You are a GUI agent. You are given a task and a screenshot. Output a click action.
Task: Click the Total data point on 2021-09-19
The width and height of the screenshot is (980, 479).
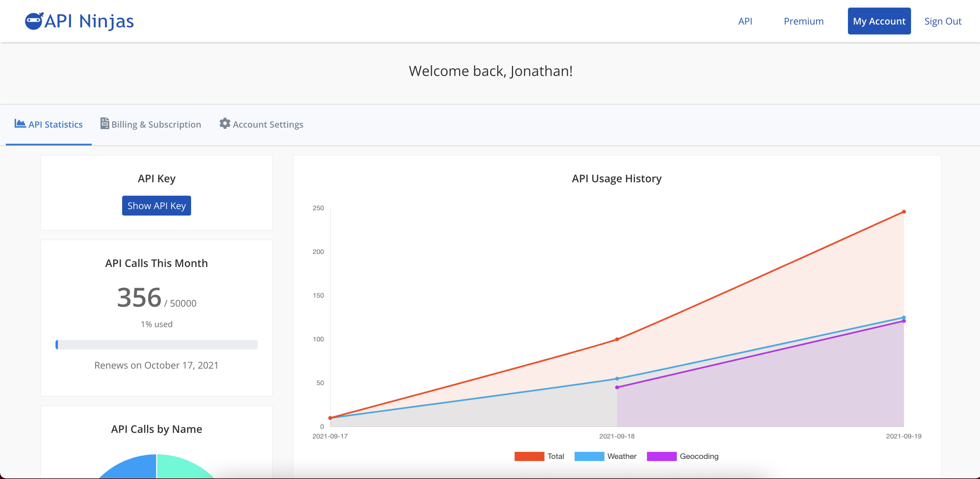point(904,212)
